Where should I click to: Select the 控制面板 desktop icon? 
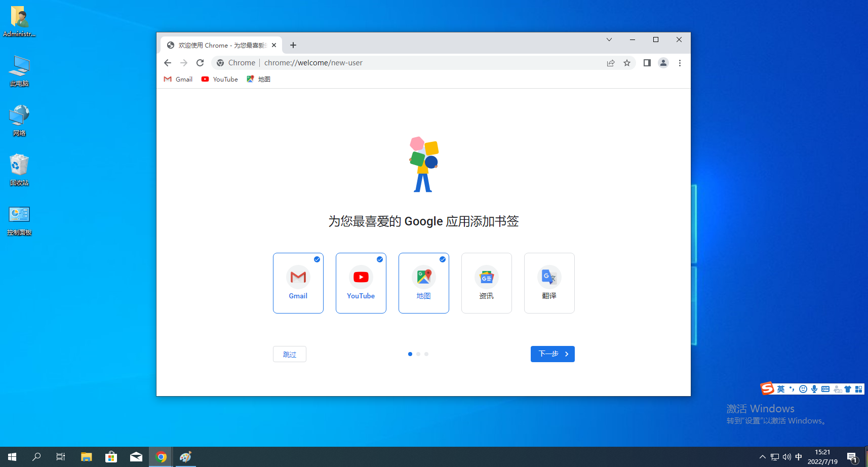tap(19, 220)
